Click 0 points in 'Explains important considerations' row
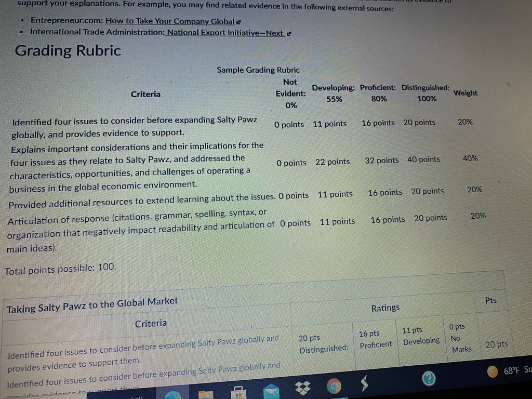Image resolution: width=532 pixels, height=399 pixels. (x=291, y=163)
